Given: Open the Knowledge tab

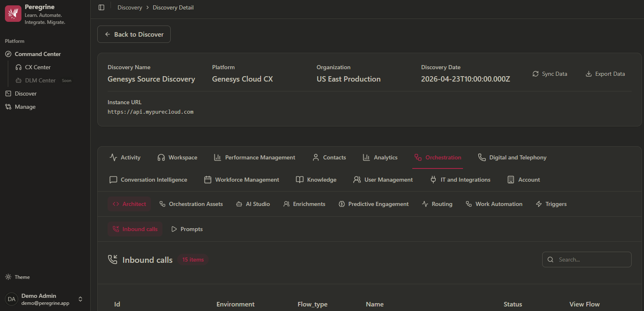Looking at the screenshot, I should click(x=316, y=180).
